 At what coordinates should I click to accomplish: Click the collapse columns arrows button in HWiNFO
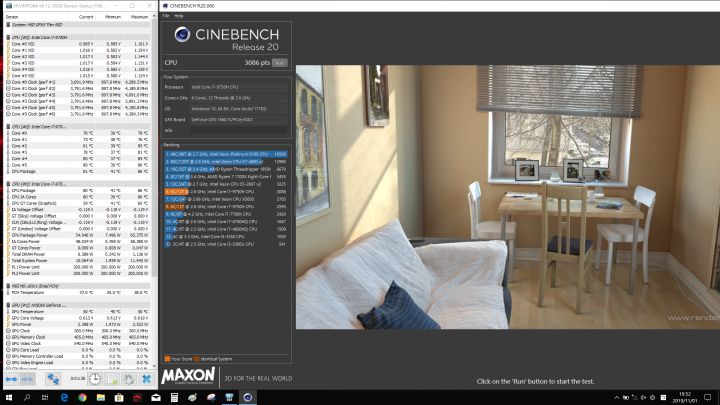tap(28, 379)
